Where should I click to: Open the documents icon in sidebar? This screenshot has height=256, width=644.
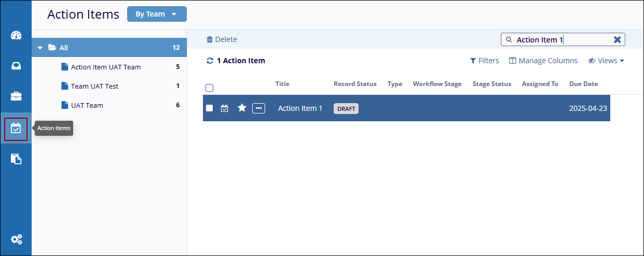click(x=16, y=159)
